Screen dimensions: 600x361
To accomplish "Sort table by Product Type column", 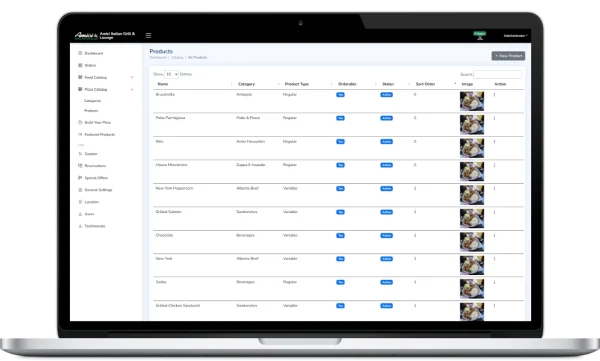I will coord(297,84).
